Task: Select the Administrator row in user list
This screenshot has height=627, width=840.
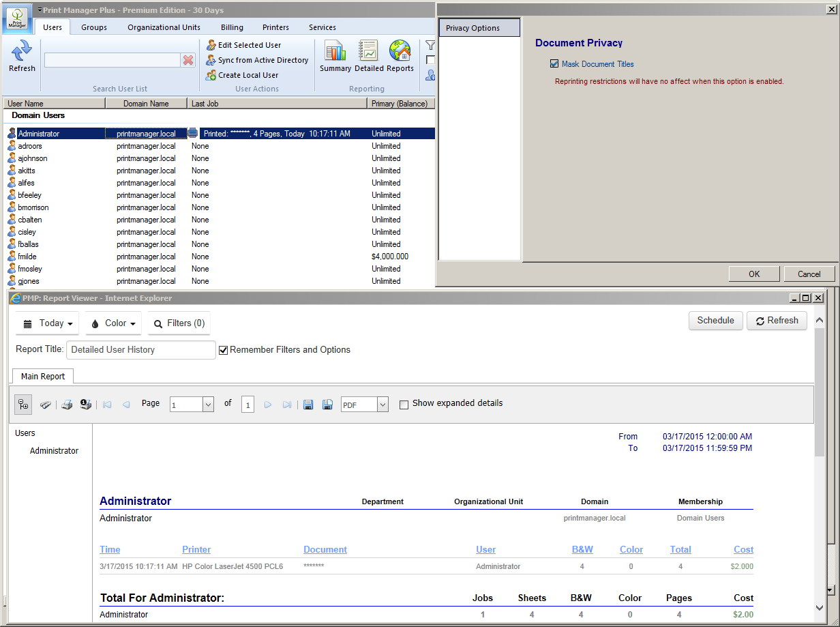Action: tap(220, 134)
